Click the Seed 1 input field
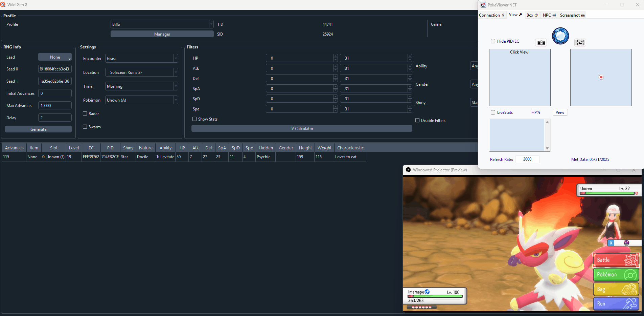 [x=55, y=81]
